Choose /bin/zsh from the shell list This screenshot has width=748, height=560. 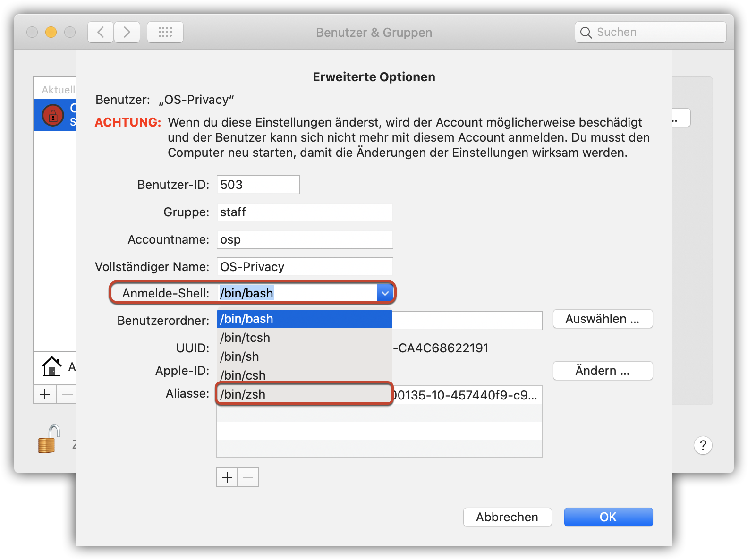[x=305, y=394]
